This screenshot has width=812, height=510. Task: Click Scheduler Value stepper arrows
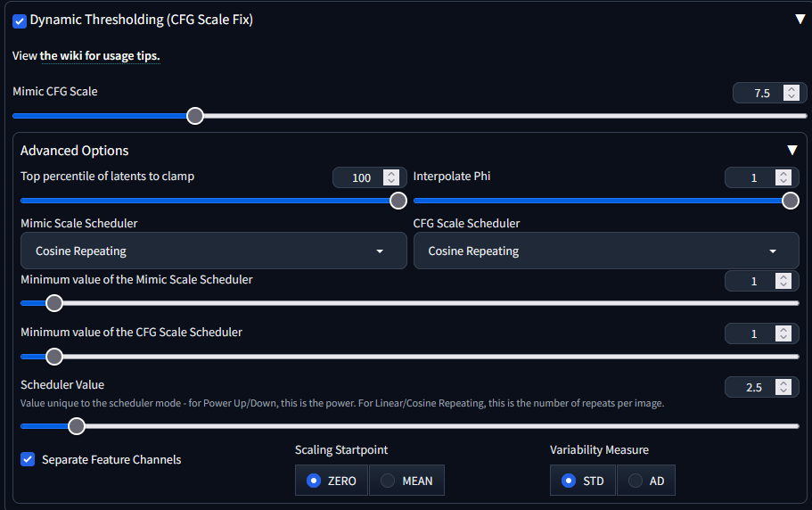(783, 387)
